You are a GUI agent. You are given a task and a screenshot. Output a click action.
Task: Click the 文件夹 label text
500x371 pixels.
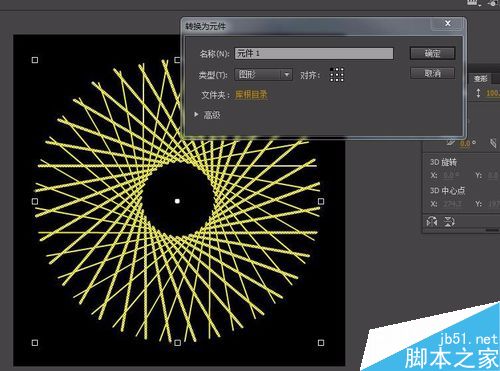click(216, 95)
